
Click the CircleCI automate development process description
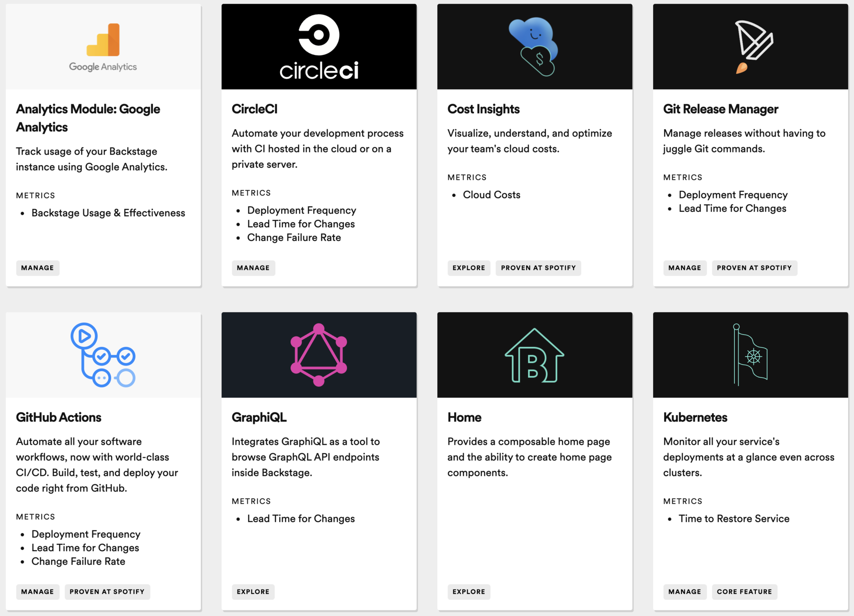[318, 149]
